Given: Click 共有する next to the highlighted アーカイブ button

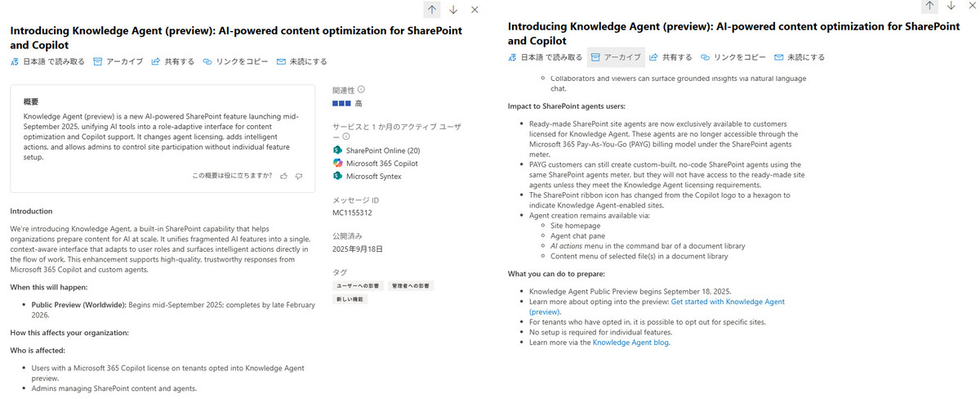Looking at the screenshot, I should 670,57.
